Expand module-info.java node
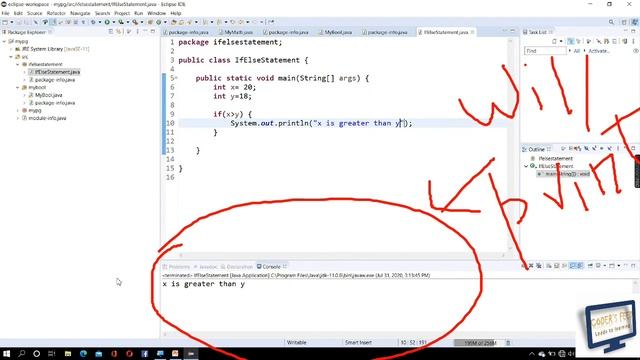Viewport: 640px width, 360px height. click(18, 118)
